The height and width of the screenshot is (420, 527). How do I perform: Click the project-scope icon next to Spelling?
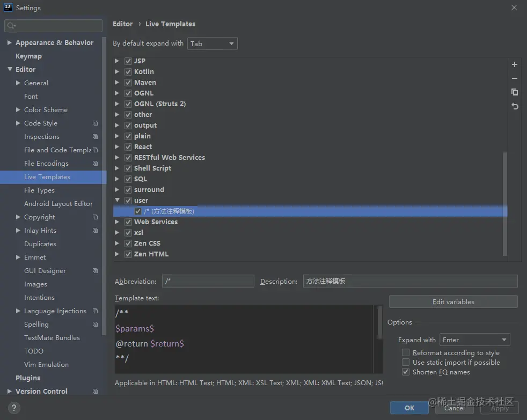click(95, 325)
